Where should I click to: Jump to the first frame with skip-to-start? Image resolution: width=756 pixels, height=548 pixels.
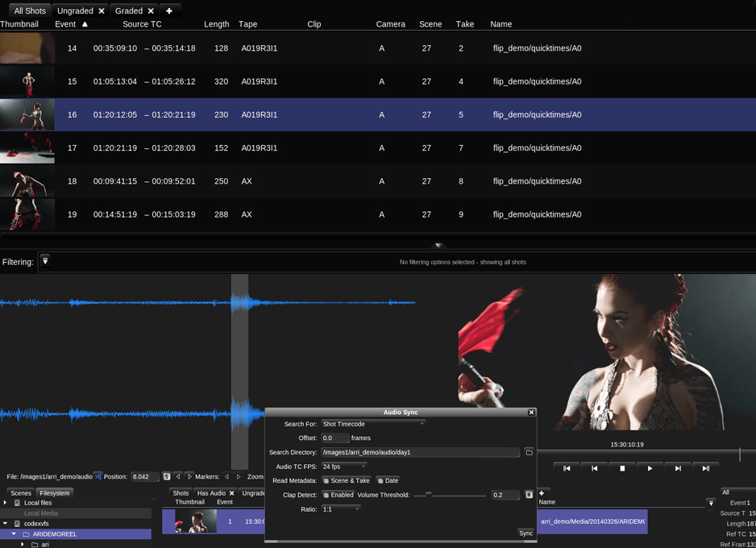click(x=567, y=468)
